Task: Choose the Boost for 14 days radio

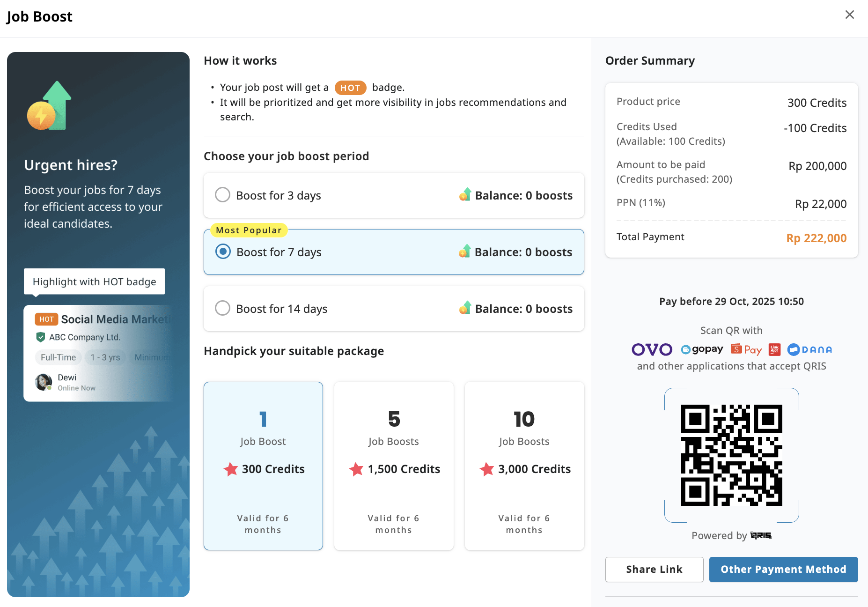Action: [222, 308]
